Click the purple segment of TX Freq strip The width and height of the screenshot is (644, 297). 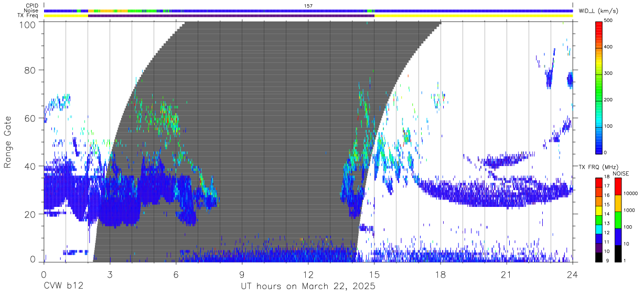(x=231, y=16)
